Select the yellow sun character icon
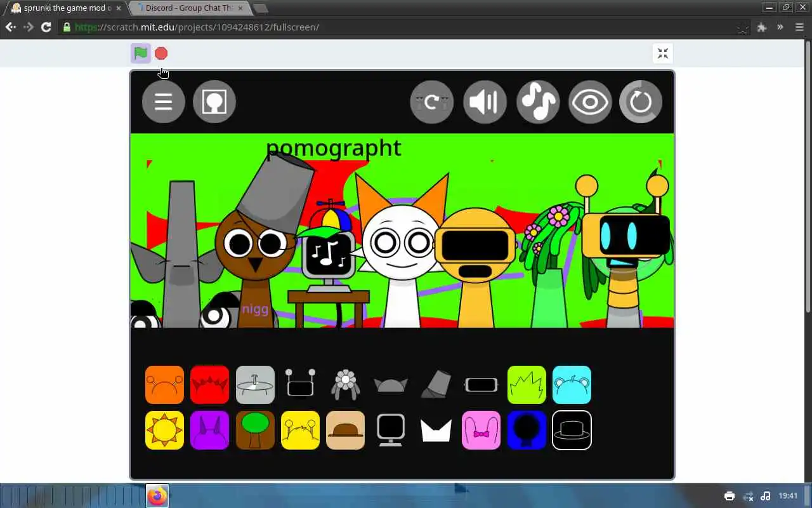This screenshot has height=508, width=812. point(164,430)
